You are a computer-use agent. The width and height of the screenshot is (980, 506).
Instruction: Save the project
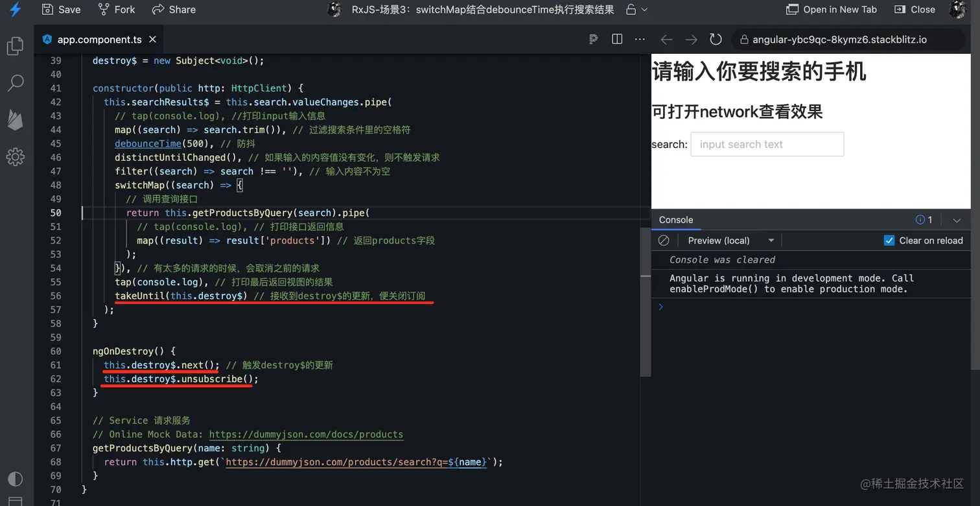(x=61, y=10)
